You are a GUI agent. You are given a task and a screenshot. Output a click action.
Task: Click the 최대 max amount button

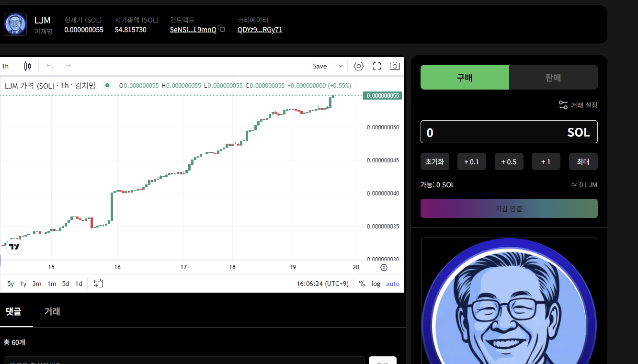click(x=583, y=161)
